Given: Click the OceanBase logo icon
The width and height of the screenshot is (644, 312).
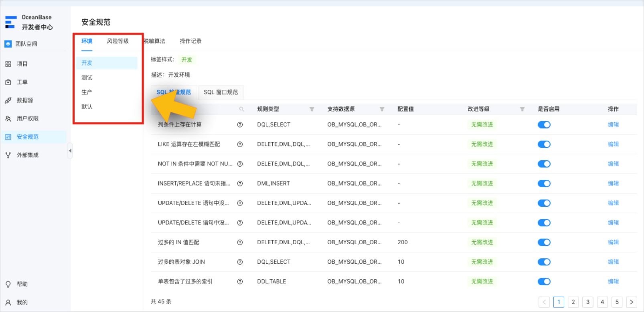Looking at the screenshot, I should [x=11, y=22].
